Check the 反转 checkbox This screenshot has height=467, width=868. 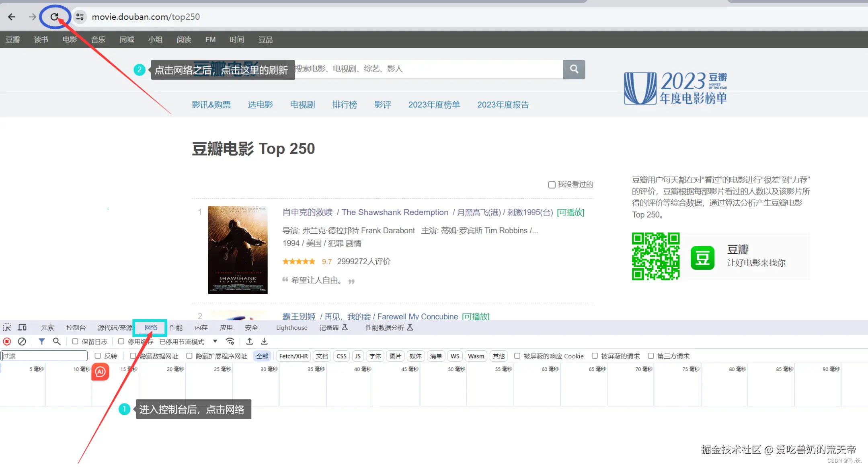(x=98, y=356)
